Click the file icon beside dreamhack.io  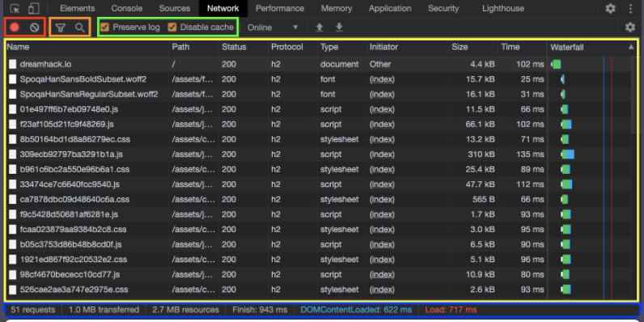point(13,64)
